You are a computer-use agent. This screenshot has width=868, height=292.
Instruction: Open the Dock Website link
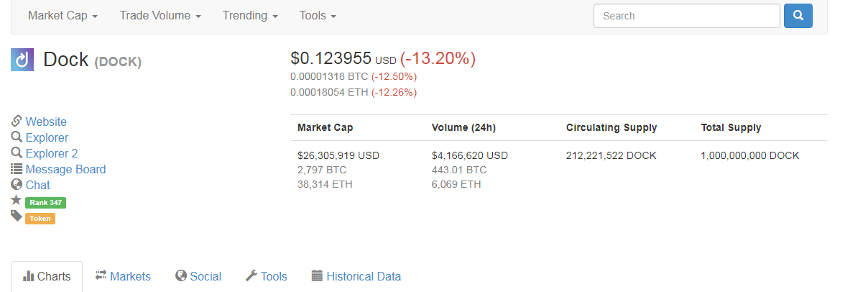46,122
